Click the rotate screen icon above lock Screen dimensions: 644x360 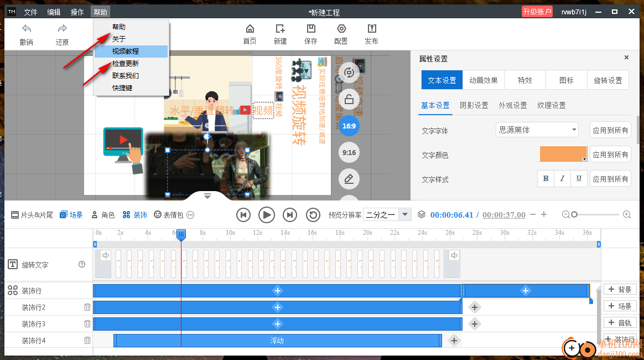coord(349,73)
